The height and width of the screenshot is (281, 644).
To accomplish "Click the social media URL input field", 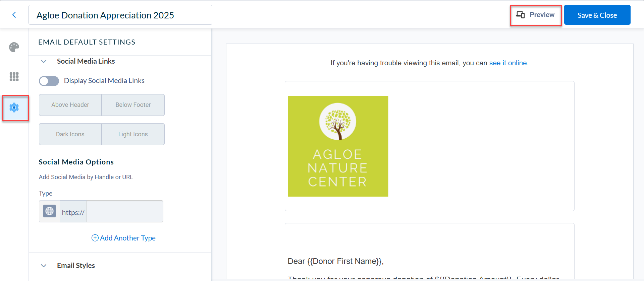I will coord(125,211).
